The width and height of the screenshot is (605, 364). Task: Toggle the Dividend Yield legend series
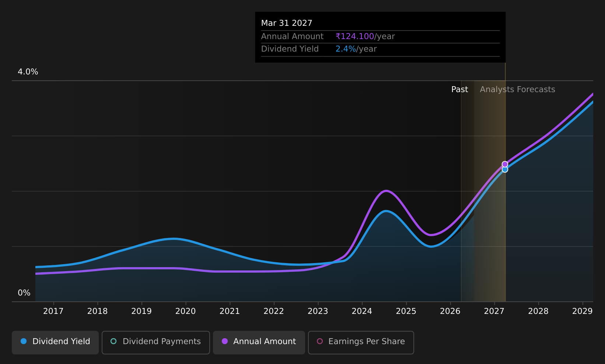click(55, 342)
